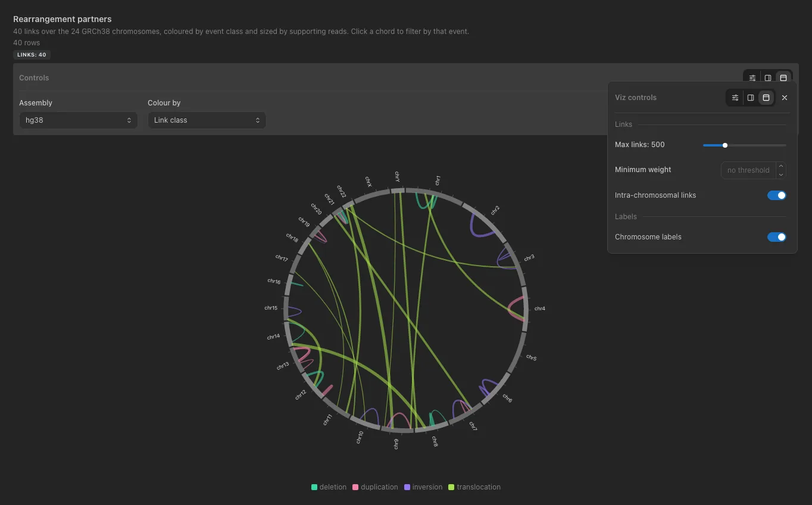Click the duplication legend swatch
Viewport: 812px width, 505px height.
[355, 487]
